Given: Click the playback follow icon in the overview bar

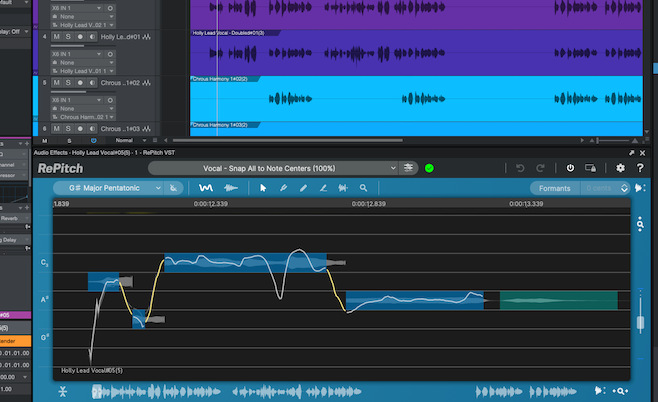Looking at the screenshot, I should [600, 391].
